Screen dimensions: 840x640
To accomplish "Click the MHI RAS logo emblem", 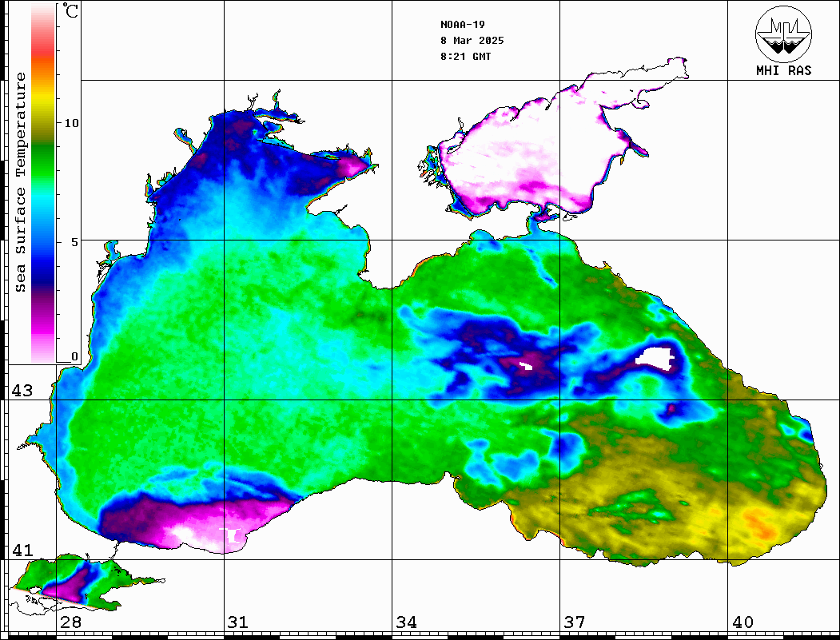I will (x=783, y=34).
